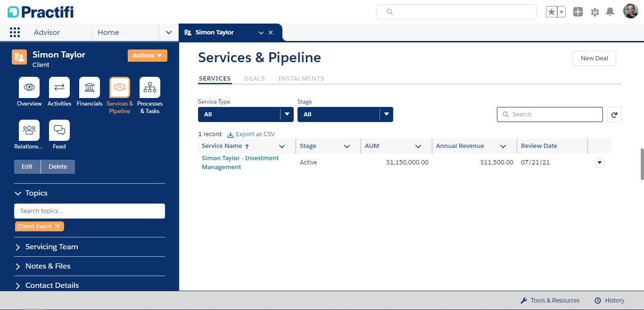Image resolution: width=644 pixels, height=310 pixels.
Task: Open the Feed chat icon
Action: click(x=59, y=130)
